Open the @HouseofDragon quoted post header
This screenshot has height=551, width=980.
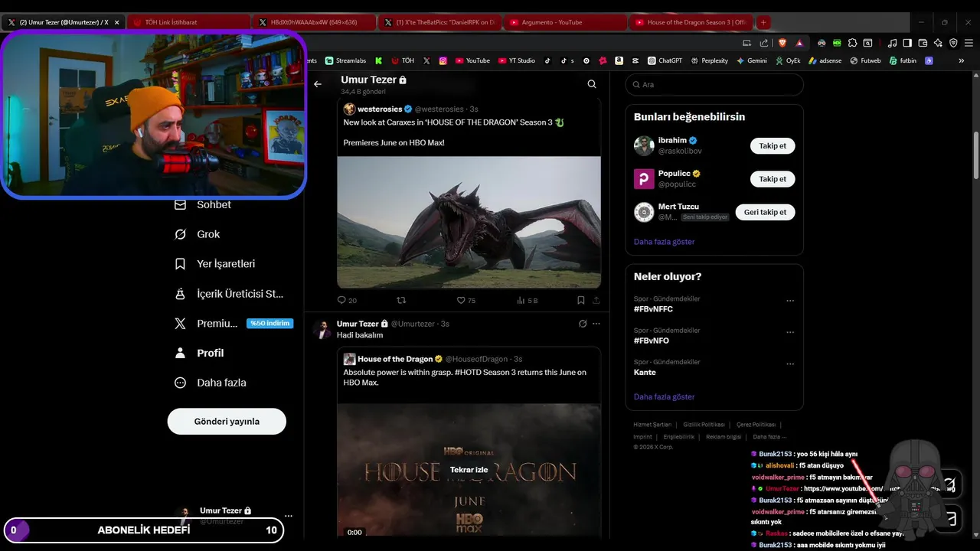click(433, 359)
